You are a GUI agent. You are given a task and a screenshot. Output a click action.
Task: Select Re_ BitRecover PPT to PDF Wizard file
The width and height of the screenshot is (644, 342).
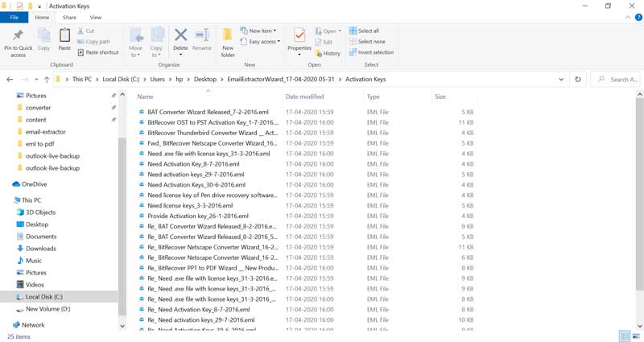(x=213, y=268)
